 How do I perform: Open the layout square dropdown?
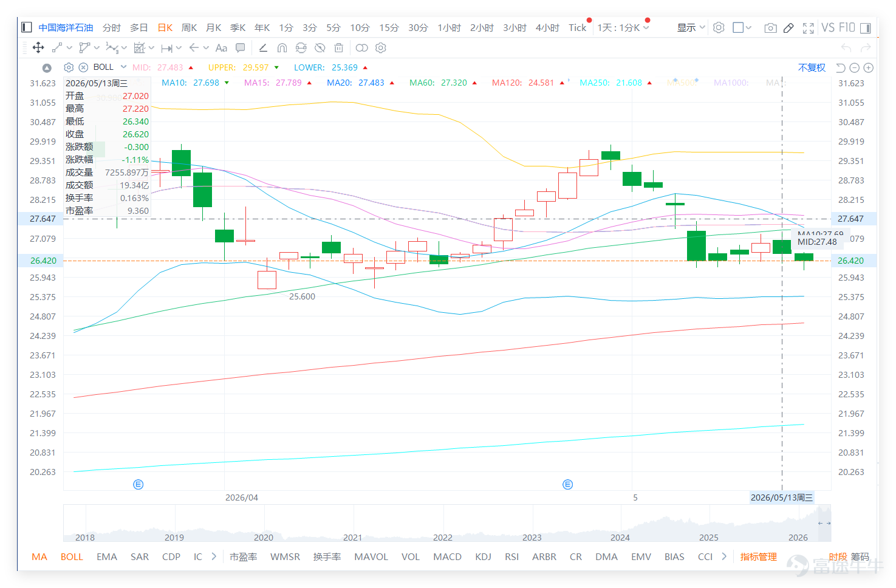(x=742, y=27)
